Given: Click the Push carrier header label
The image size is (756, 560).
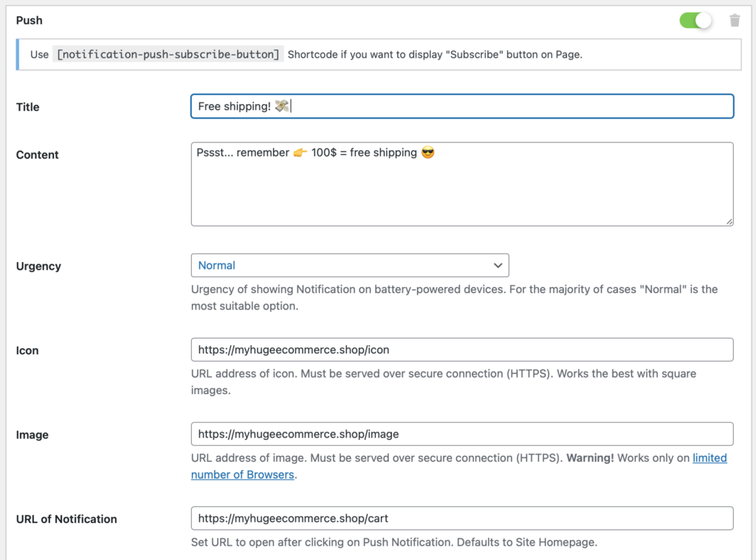Looking at the screenshot, I should (29, 21).
